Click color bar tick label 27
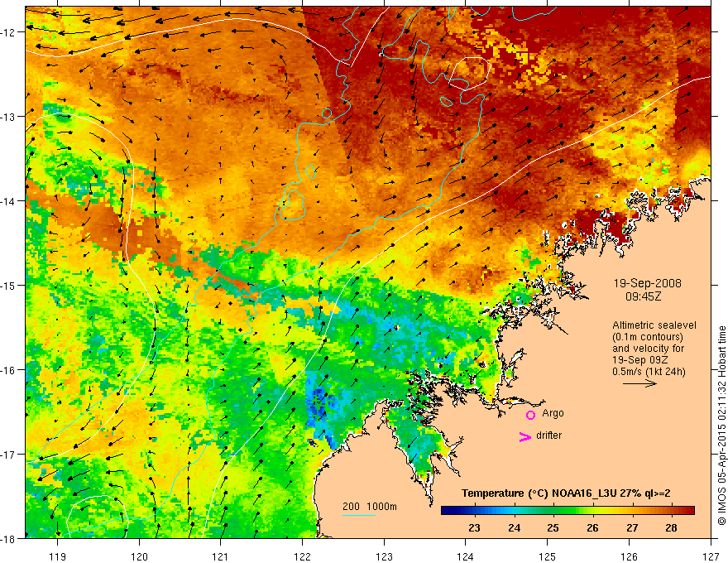The width and height of the screenshot is (728, 563). click(632, 528)
